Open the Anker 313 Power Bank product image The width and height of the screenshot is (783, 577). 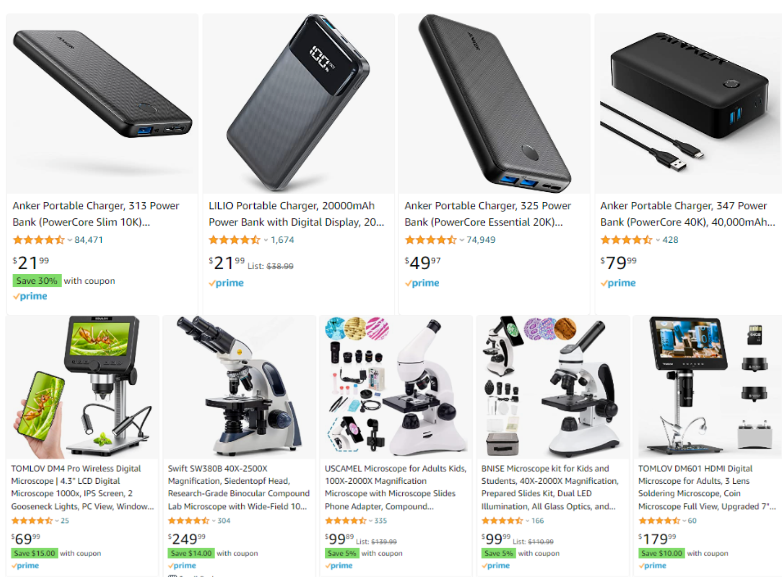coord(102,104)
